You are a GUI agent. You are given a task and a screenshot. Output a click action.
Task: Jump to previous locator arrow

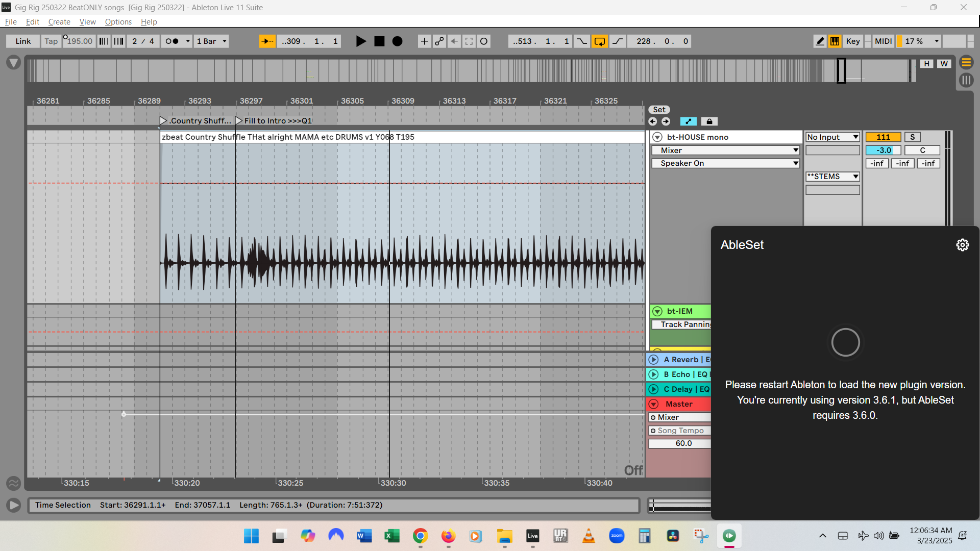coord(653,121)
